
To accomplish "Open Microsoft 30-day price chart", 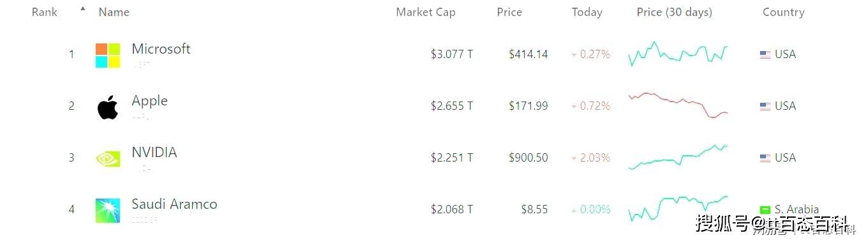I will (678, 54).
